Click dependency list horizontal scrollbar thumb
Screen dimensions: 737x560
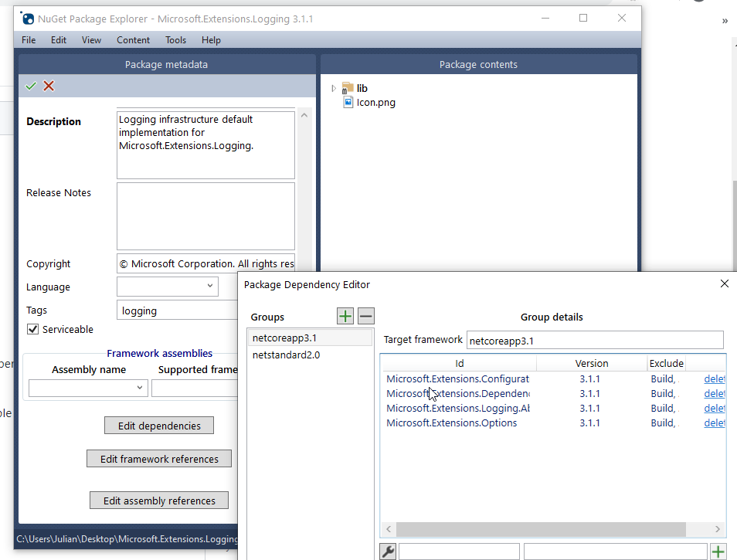541,529
